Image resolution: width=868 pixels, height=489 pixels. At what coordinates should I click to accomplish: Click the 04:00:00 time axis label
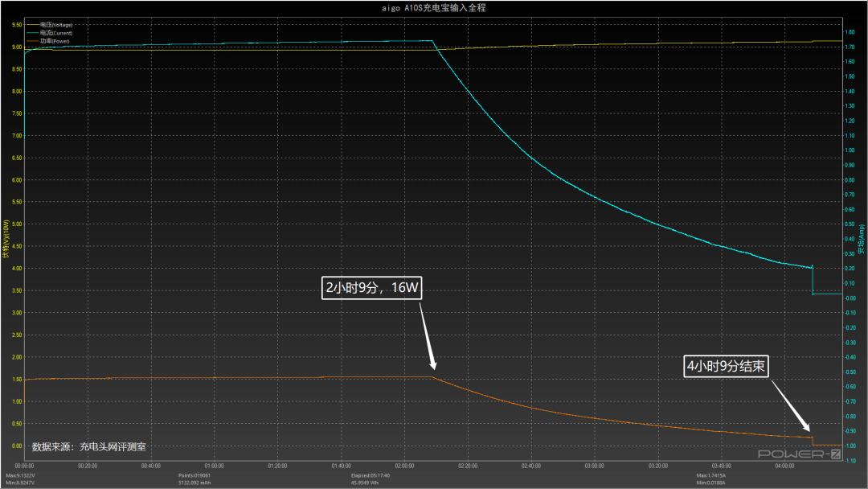click(x=784, y=466)
